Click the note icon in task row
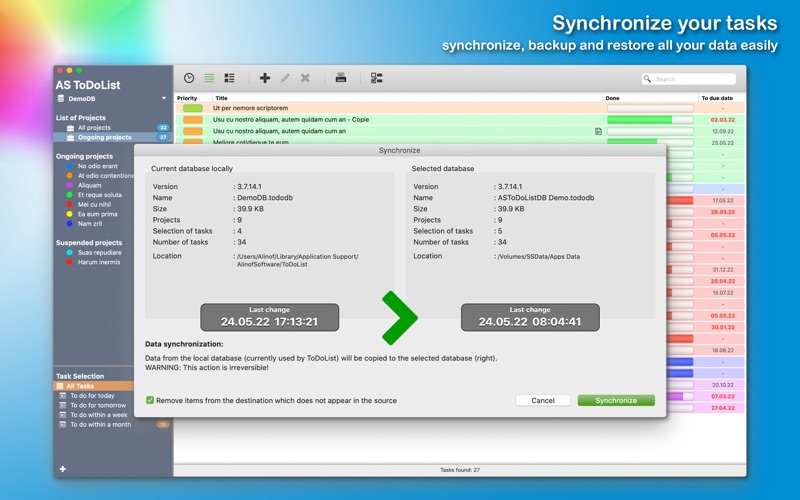800x500 pixels. (x=598, y=131)
